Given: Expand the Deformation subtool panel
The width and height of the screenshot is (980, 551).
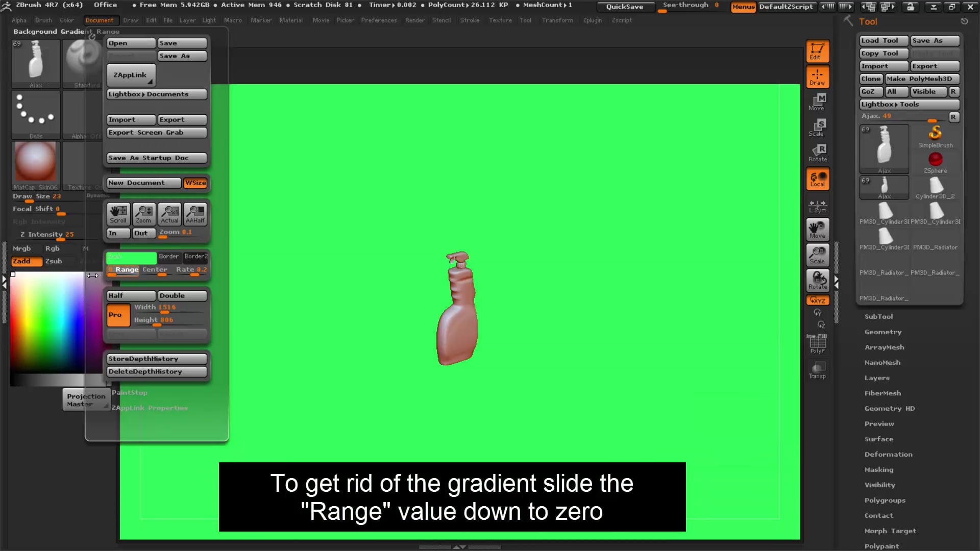Looking at the screenshot, I should click(889, 454).
